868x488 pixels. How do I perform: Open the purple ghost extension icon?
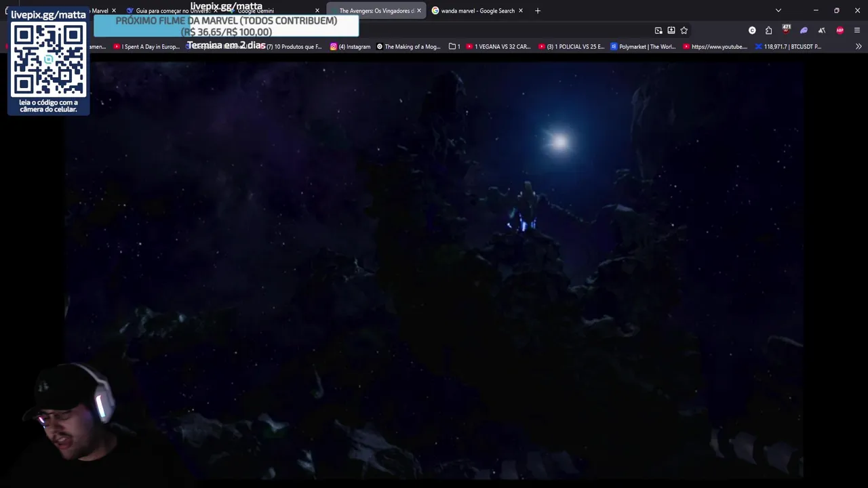(804, 30)
